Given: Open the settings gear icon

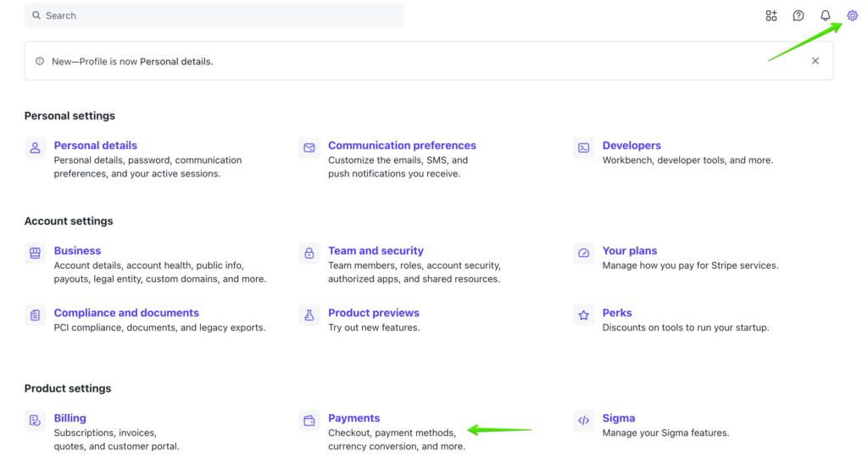Looking at the screenshot, I should pos(852,15).
